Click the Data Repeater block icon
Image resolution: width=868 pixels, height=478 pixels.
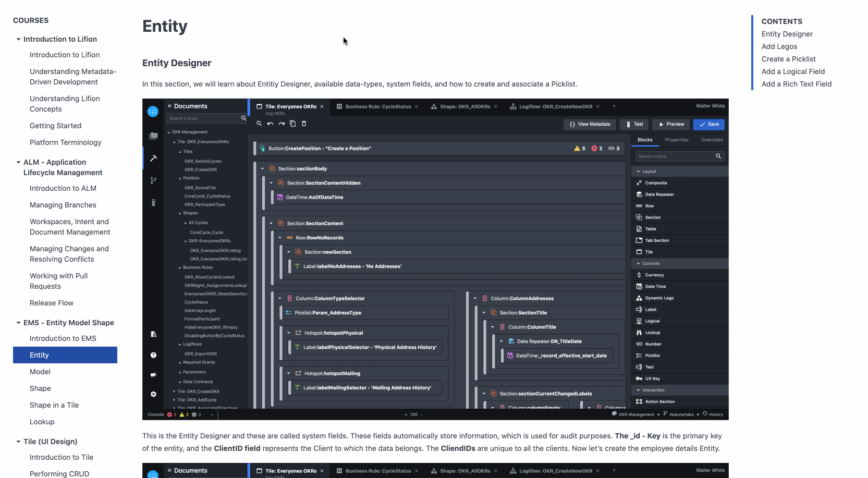[x=639, y=194]
